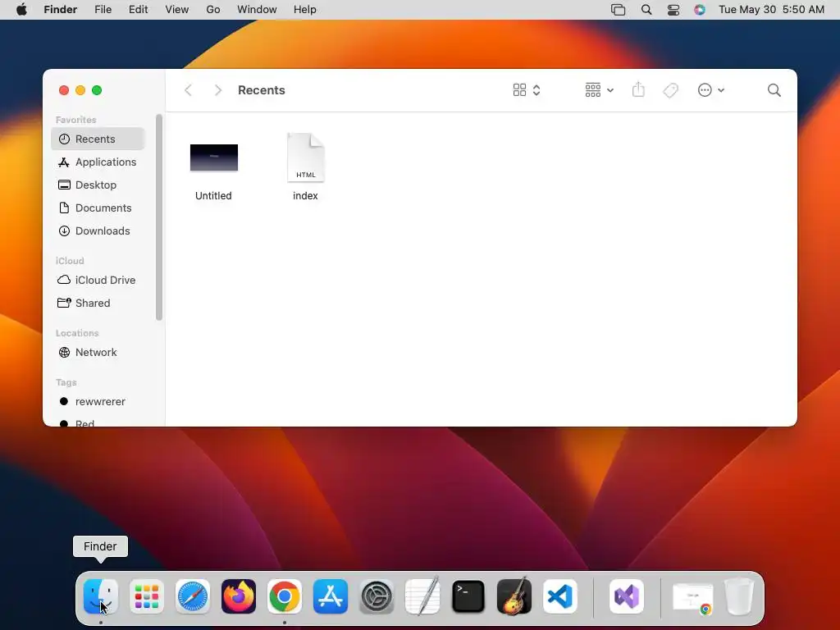Open the Finder application menu

point(61,10)
